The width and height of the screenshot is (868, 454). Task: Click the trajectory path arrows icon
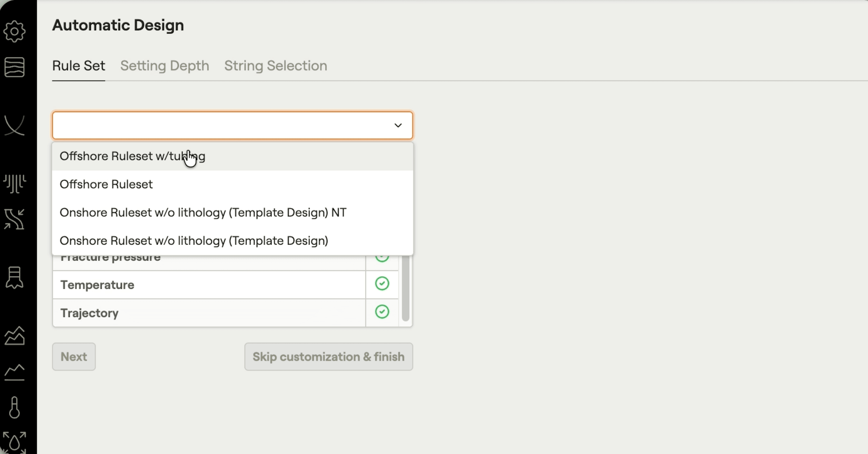click(x=15, y=219)
